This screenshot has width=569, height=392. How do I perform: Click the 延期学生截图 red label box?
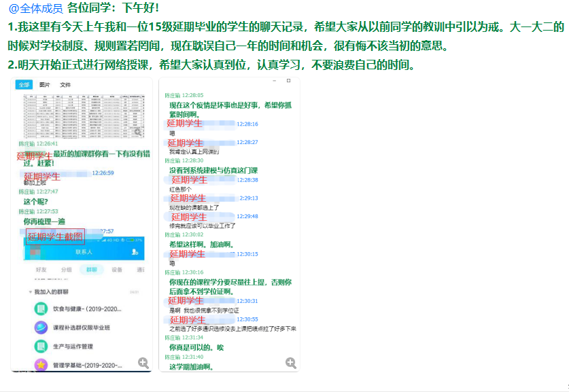point(55,236)
